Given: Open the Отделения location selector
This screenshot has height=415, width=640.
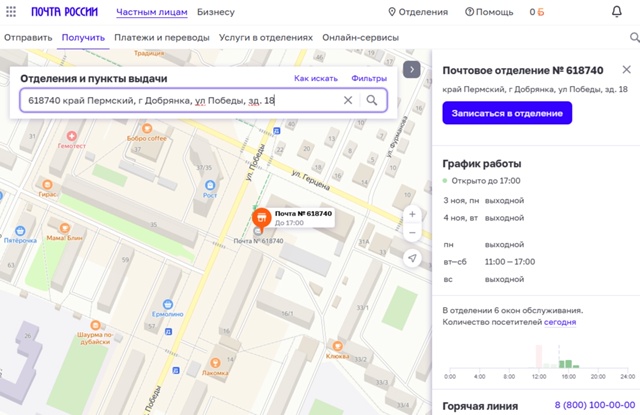Looking at the screenshot, I should (x=418, y=12).
